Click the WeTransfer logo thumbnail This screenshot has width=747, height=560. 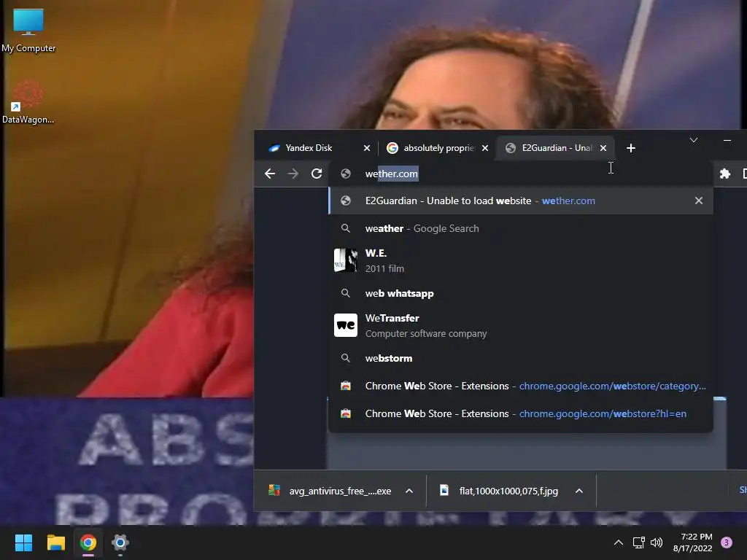click(x=345, y=325)
